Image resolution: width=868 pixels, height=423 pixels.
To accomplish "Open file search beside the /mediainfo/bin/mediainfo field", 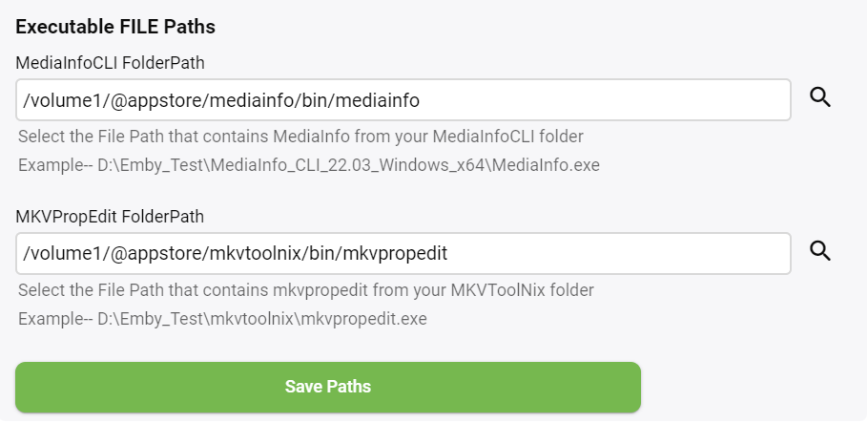I will [x=820, y=97].
